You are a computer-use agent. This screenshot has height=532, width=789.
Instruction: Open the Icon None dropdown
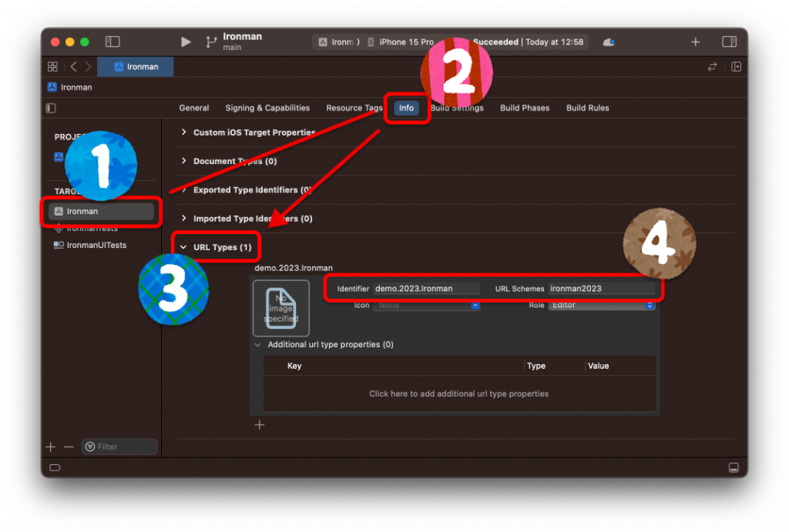click(x=427, y=305)
